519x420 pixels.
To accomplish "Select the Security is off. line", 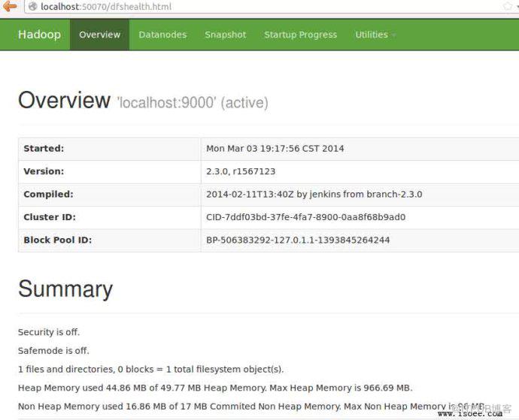I will [x=49, y=332].
